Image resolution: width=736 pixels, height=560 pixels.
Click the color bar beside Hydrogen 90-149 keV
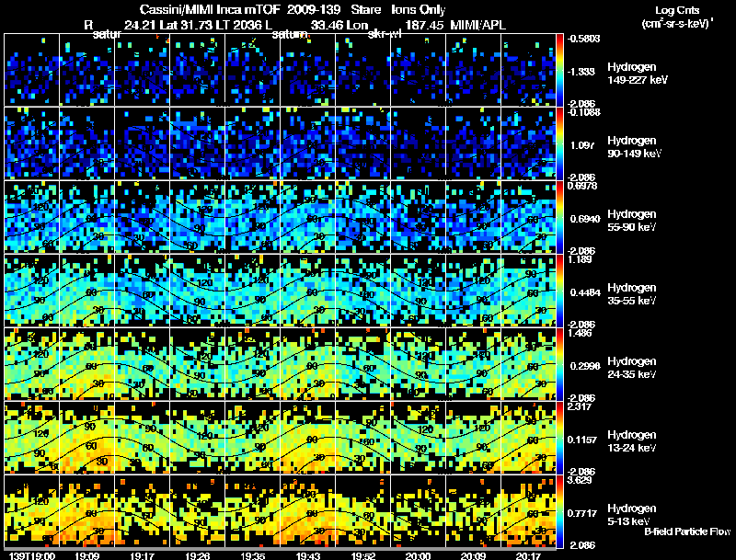point(559,143)
